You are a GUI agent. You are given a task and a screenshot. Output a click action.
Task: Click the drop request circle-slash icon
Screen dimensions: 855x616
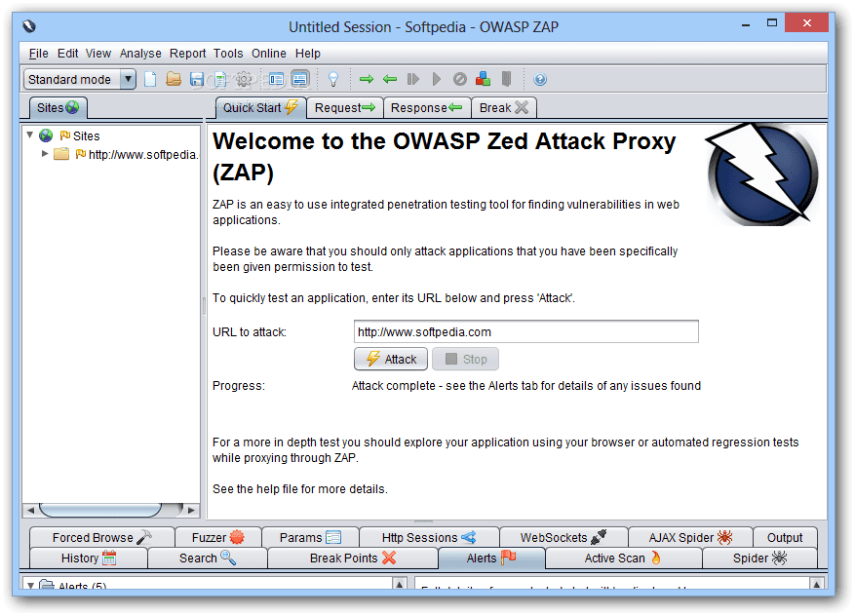(x=460, y=80)
